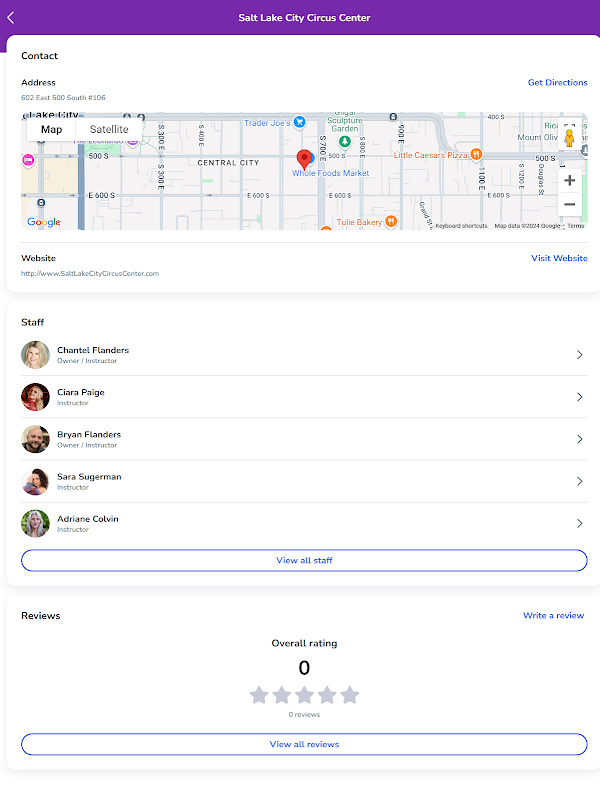Switch map to Map view

pyautogui.click(x=52, y=130)
